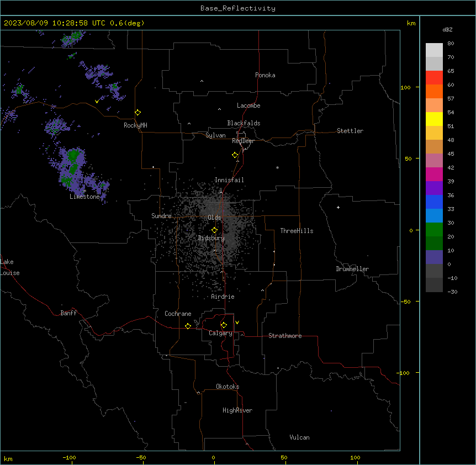Click the blue 36 dBZ legend swatch
Screen dimensions: 476x465
[434, 202]
